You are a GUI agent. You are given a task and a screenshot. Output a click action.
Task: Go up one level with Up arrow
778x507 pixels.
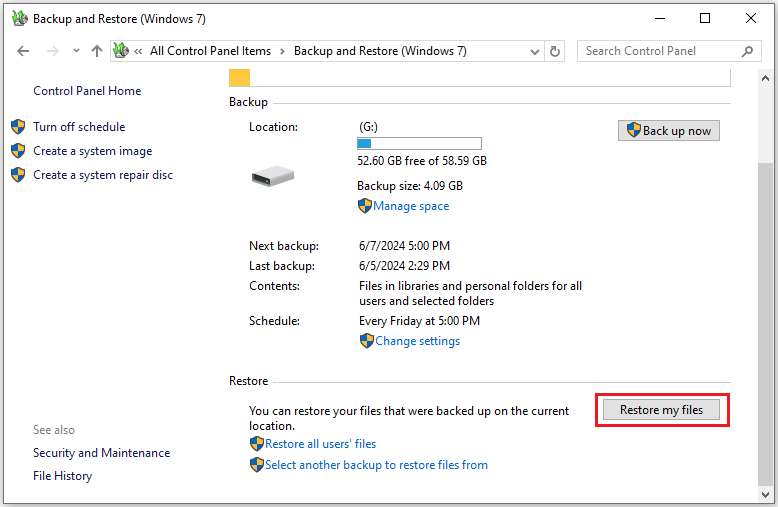point(97,51)
